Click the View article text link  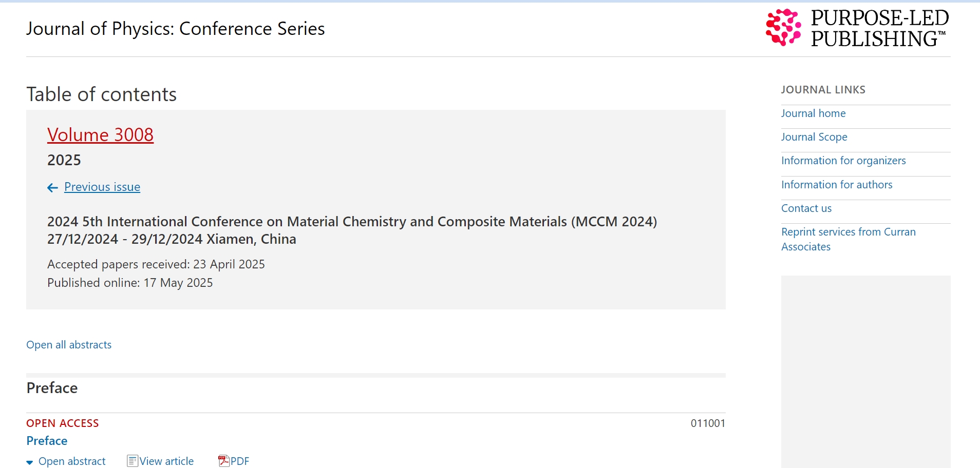coord(166,461)
